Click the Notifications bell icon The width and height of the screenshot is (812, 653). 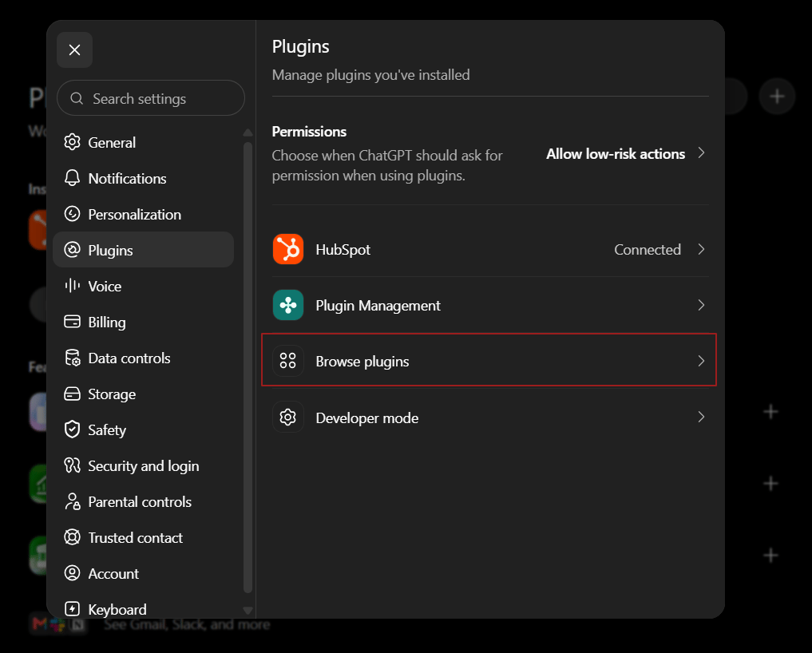(x=72, y=178)
